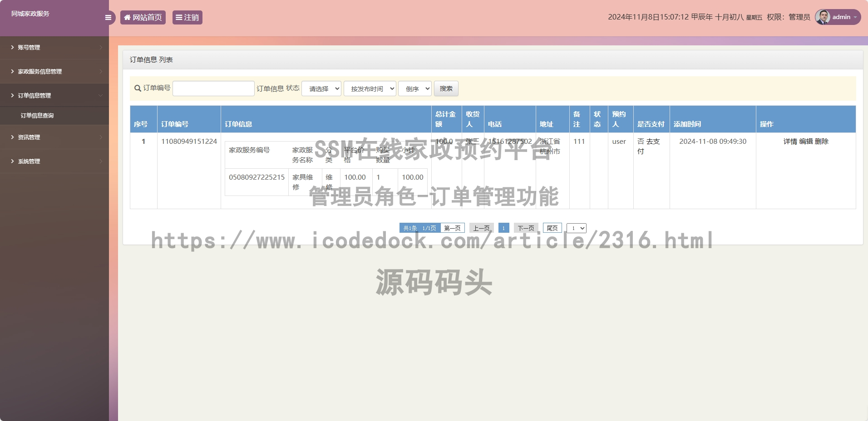Expand the 资讯管理 menu
This screenshot has height=421, width=868.
[54, 137]
